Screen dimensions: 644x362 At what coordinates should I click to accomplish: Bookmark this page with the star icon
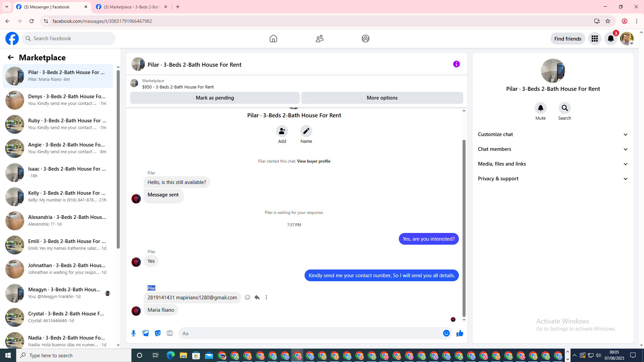click(608, 21)
